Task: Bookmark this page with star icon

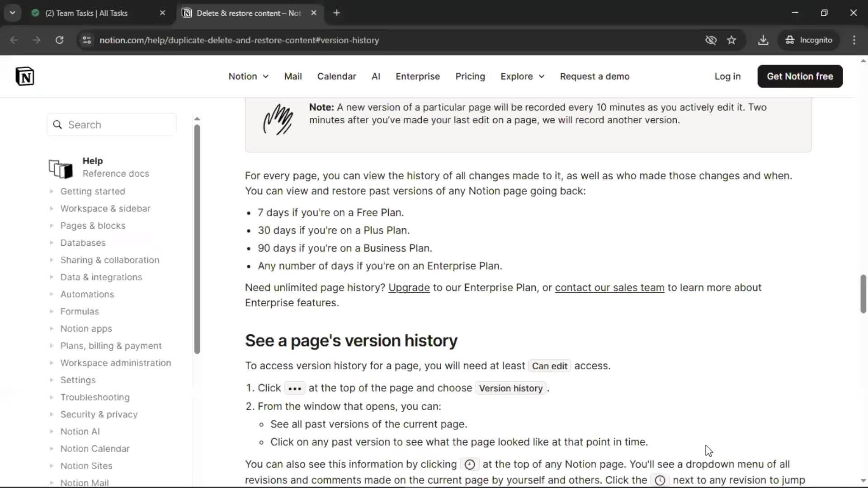Action: [x=731, y=40]
